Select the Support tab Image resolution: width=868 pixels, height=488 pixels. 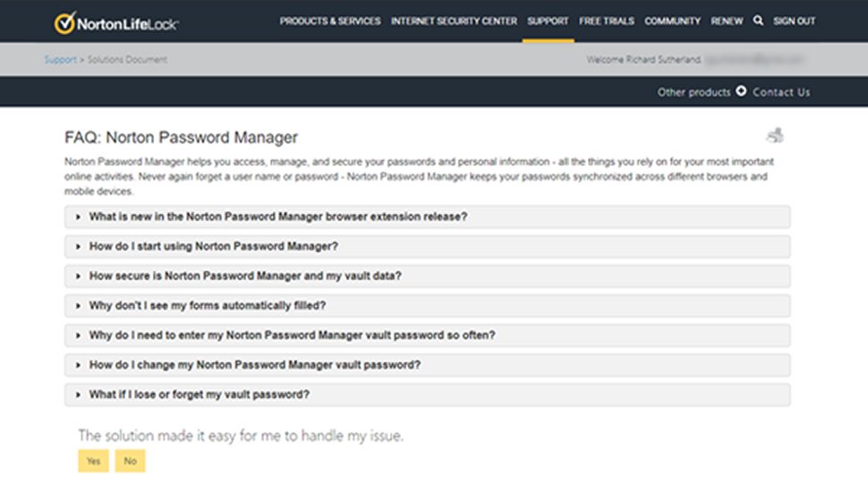tap(548, 21)
